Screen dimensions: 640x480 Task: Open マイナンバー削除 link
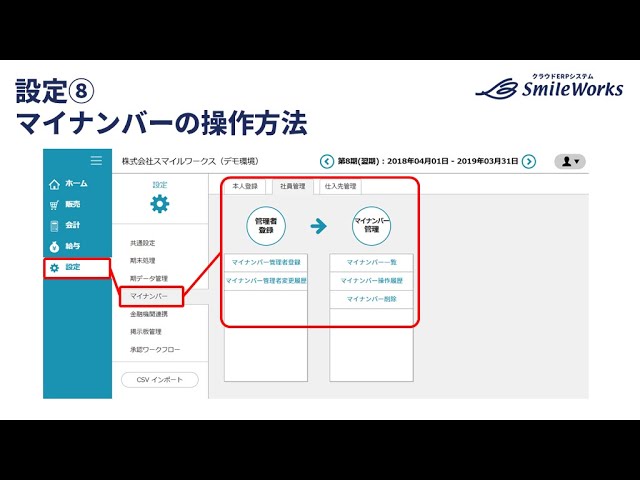[371, 299]
